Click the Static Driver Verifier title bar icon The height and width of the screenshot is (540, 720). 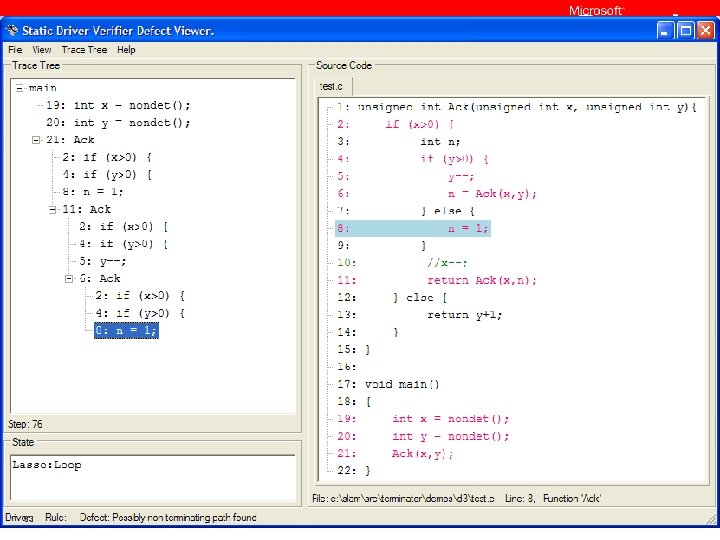(x=11, y=31)
